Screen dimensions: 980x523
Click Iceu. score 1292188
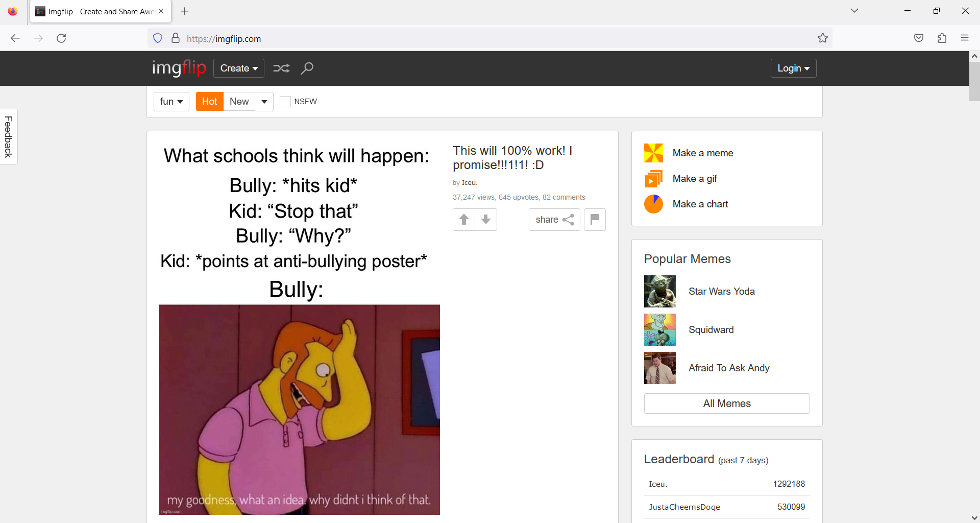(789, 484)
